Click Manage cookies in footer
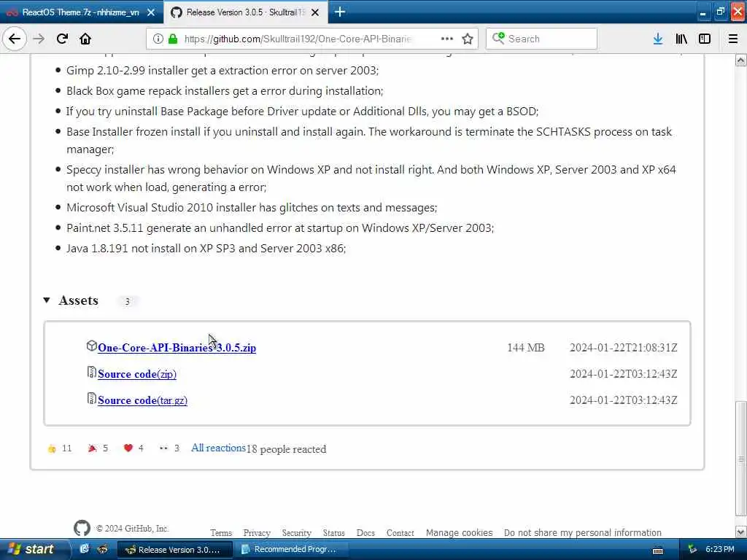The image size is (747, 560). pos(460,532)
